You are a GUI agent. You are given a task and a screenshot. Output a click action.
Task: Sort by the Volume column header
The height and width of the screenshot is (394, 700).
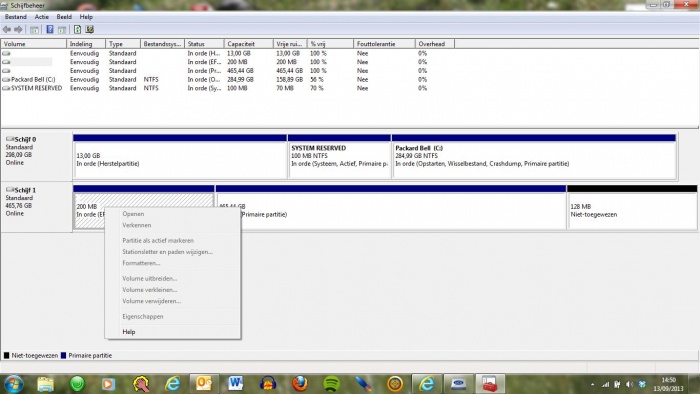click(x=33, y=44)
